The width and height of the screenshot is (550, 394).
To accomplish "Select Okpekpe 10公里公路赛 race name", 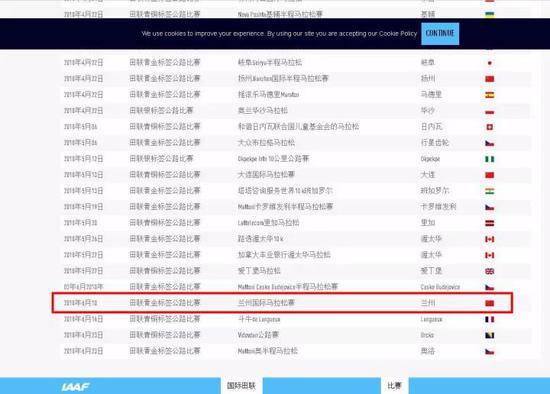I will coord(274,159).
